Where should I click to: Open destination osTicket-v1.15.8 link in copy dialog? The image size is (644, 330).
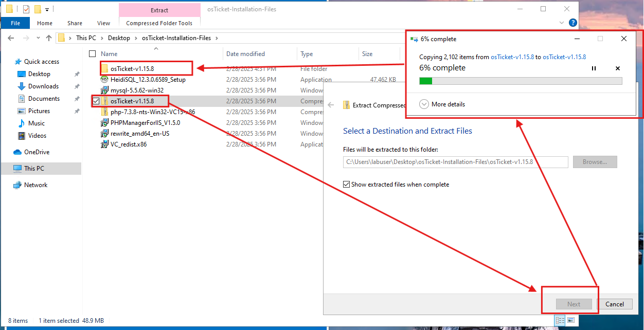coord(564,57)
